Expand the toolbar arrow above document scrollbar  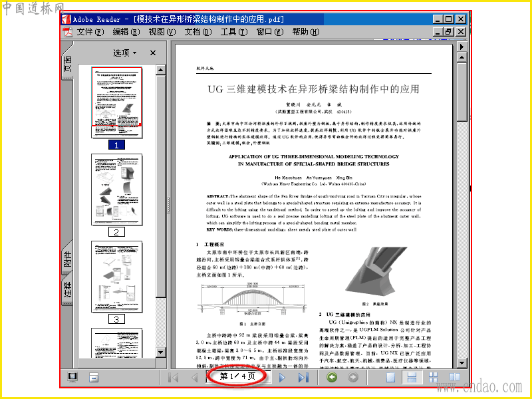pos(462,46)
